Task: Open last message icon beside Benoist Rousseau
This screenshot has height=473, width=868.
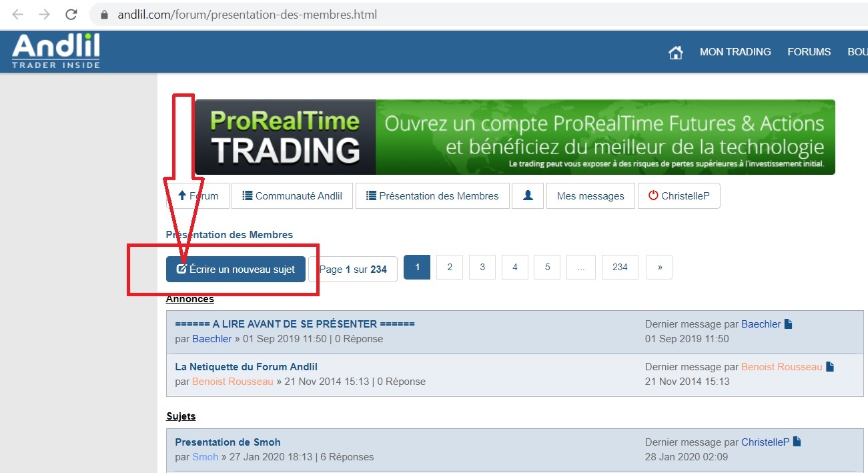Action: click(x=830, y=366)
